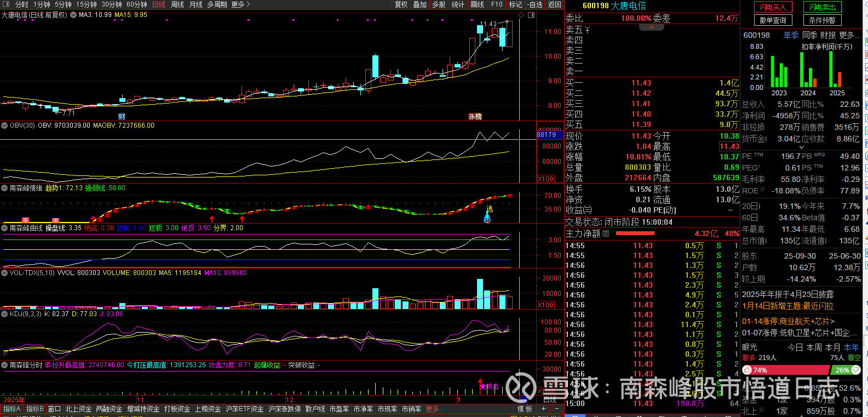This screenshot has height=417, width=868.
Task: Open the 01-14涨停:商业航天+芯片 link
Action: 788,321
